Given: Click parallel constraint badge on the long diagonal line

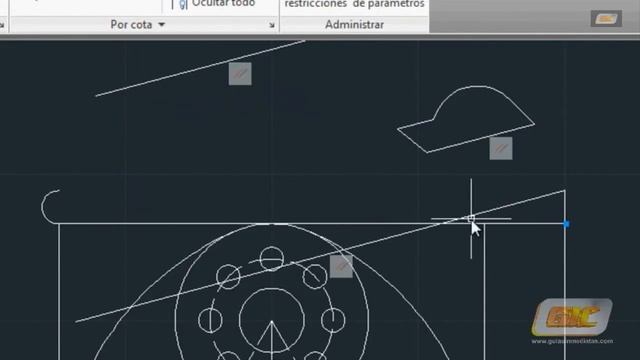Looking at the screenshot, I should 341,267.
